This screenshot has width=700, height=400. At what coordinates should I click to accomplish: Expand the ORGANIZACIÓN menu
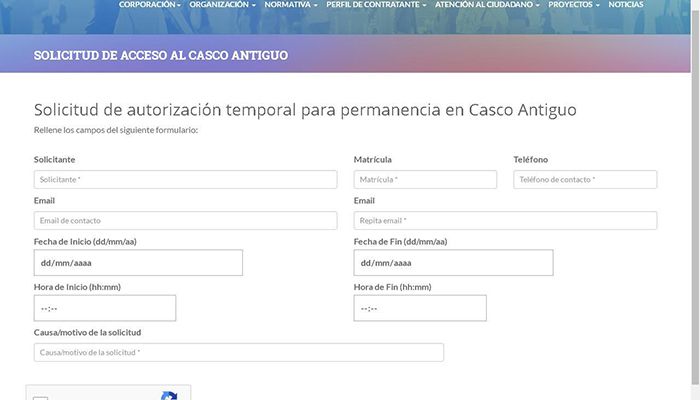pos(222,4)
